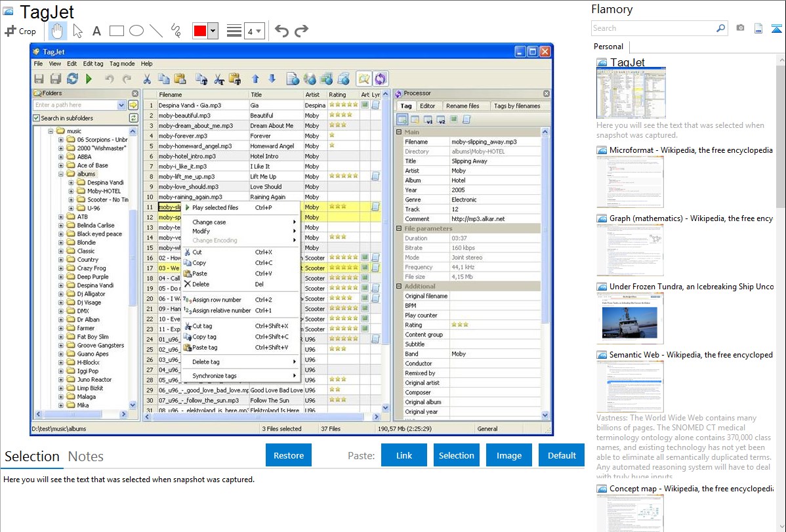Choose the arrow pointer selection tool
Viewport: 786px width, 532px height.
(77, 31)
